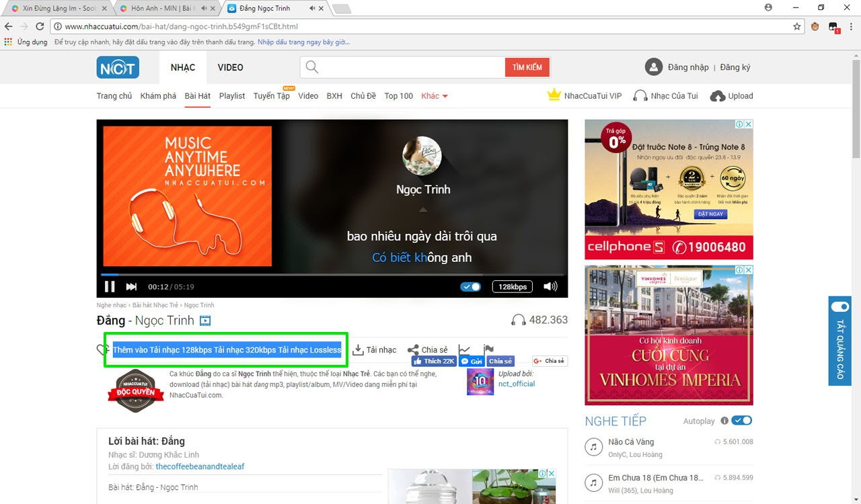Viewport: 861px width, 504px height.
Task: Open Tuyển Tập menu item
Action: (272, 96)
